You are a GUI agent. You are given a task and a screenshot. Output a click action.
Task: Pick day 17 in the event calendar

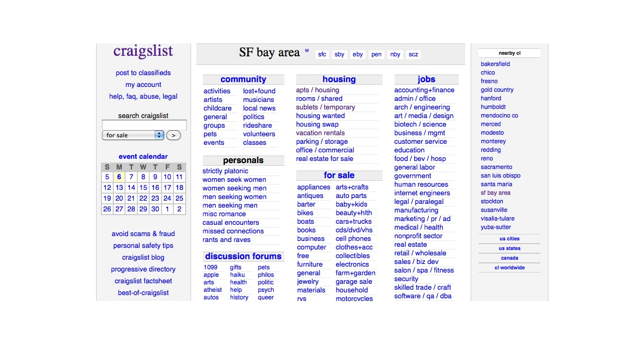tap(167, 188)
